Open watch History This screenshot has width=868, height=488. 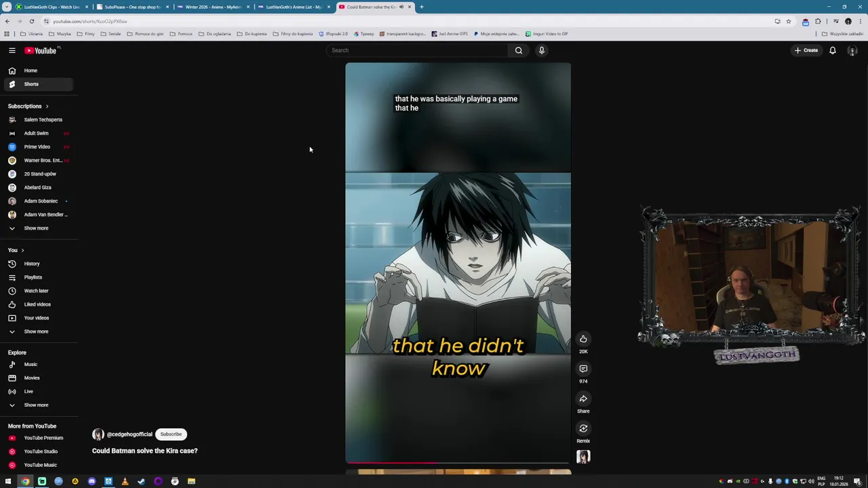click(x=38, y=264)
